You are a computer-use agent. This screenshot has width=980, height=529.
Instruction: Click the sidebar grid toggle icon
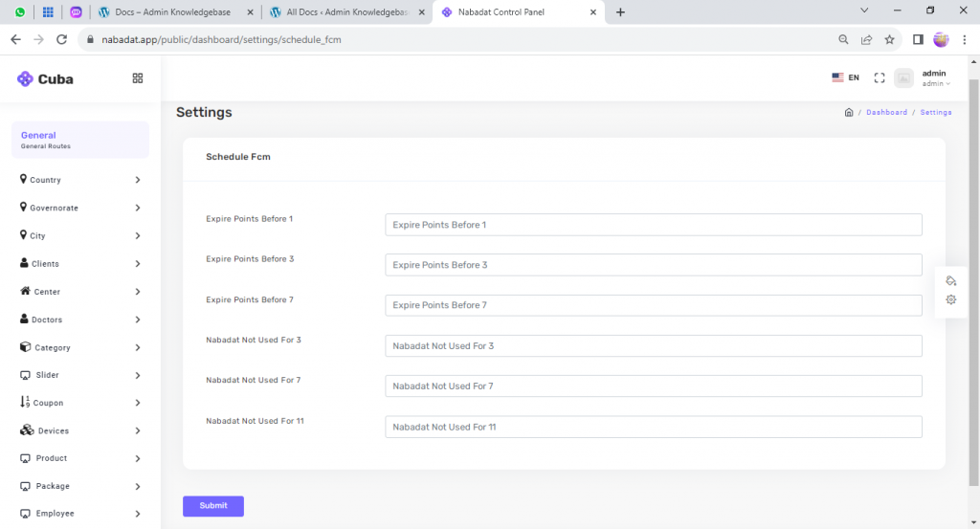(138, 78)
